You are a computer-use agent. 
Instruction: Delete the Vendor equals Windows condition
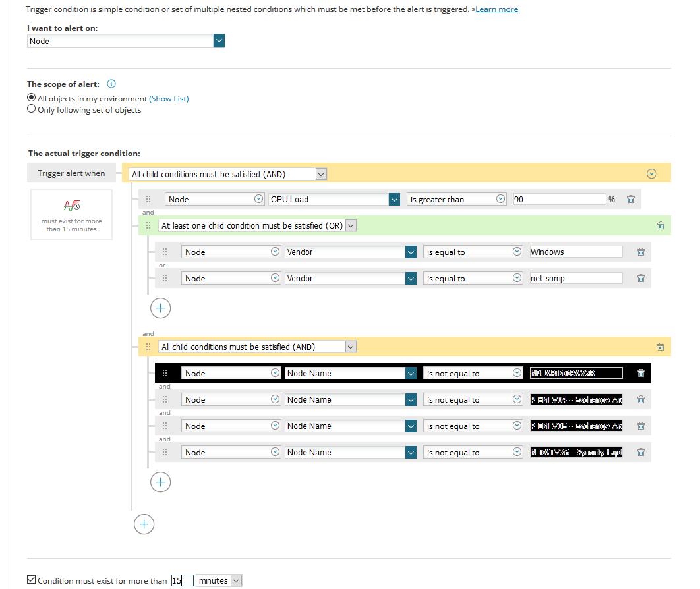point(641,252)
